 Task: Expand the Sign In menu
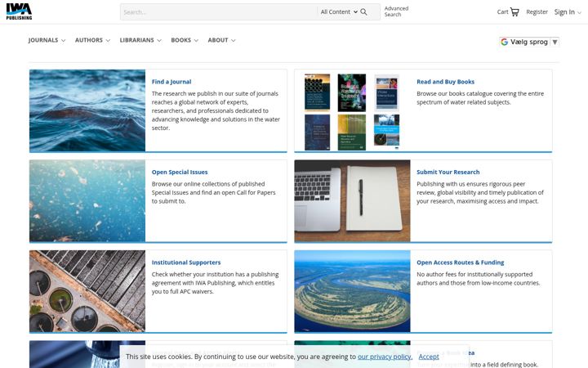(x=568, y=12)
